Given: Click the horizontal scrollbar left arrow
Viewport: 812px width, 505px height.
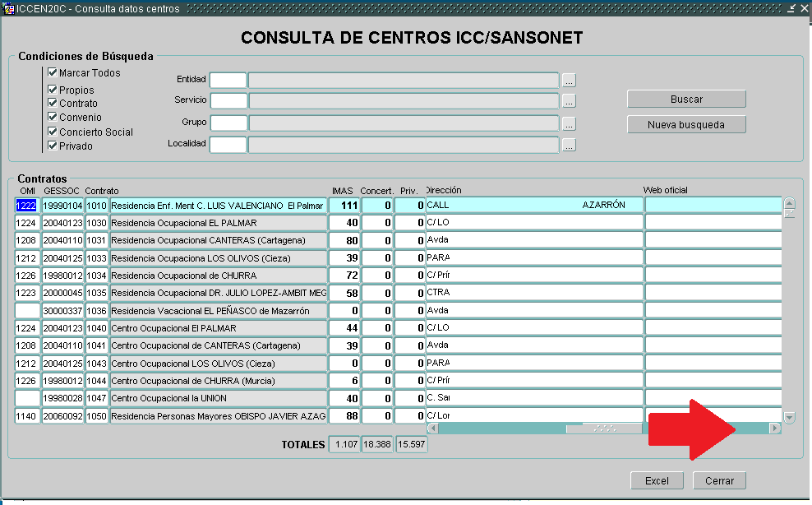Looking at the screenshot, I should point(432,429).
